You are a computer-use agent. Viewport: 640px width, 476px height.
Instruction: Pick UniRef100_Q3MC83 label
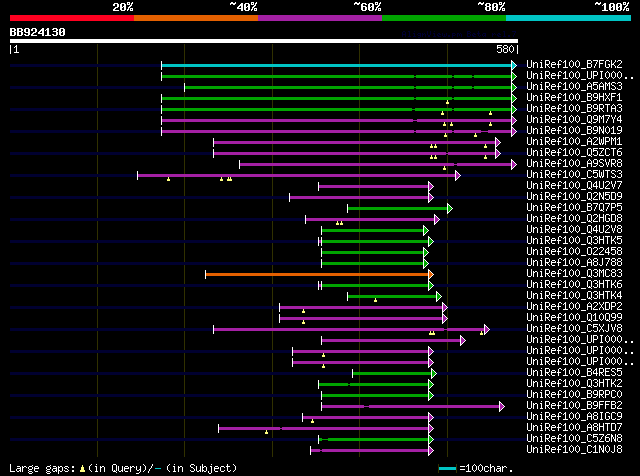pos(574,274)
